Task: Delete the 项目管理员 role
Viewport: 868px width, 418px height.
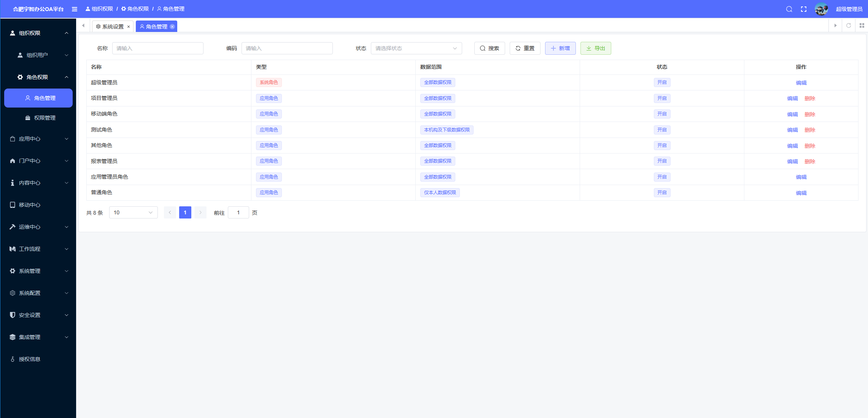Action: point(810,98)
